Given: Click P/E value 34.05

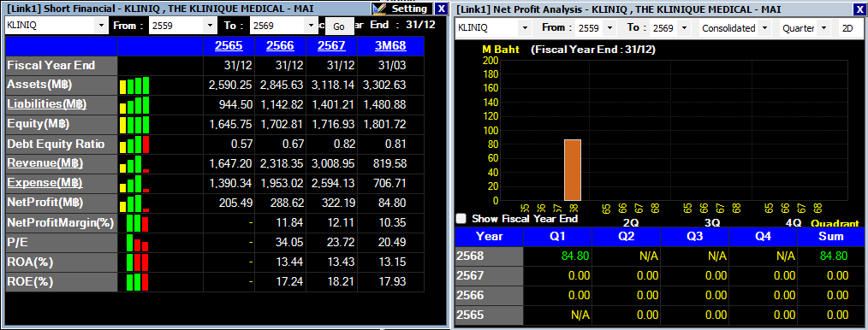Looking at the screenshot, I should [290, 243].
